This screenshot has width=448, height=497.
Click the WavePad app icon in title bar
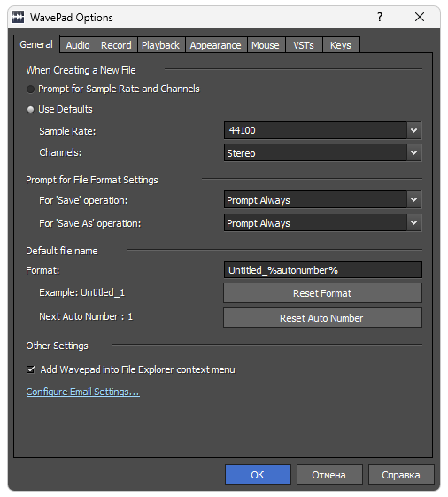pyautogui.click(x=18, y=17)
